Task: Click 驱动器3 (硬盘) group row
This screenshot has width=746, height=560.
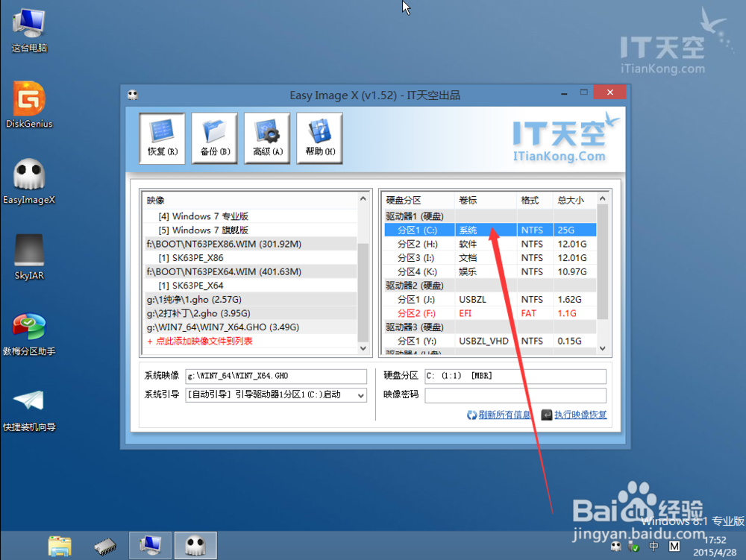Action: (490, 327)
